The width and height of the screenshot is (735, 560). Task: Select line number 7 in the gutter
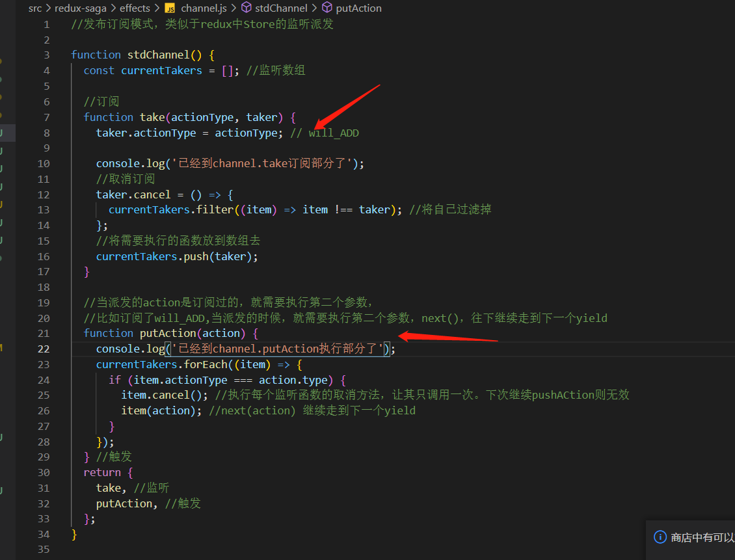[x=46, y=117]
